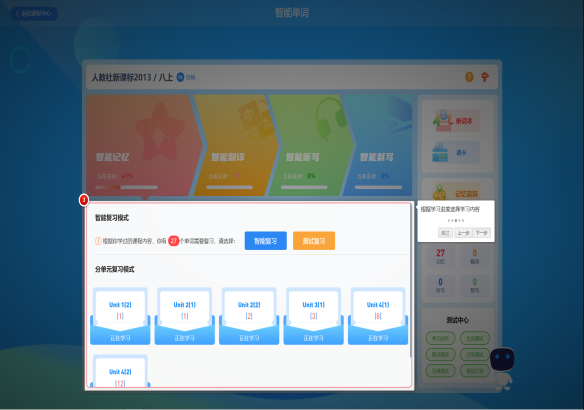Click the 测试中心 heading
Screen dimensions: 584x410
[458, 320]
